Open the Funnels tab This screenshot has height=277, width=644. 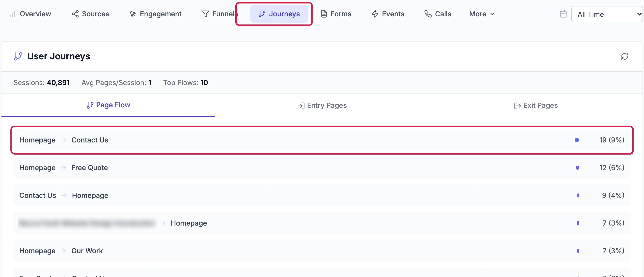(220, 14)
